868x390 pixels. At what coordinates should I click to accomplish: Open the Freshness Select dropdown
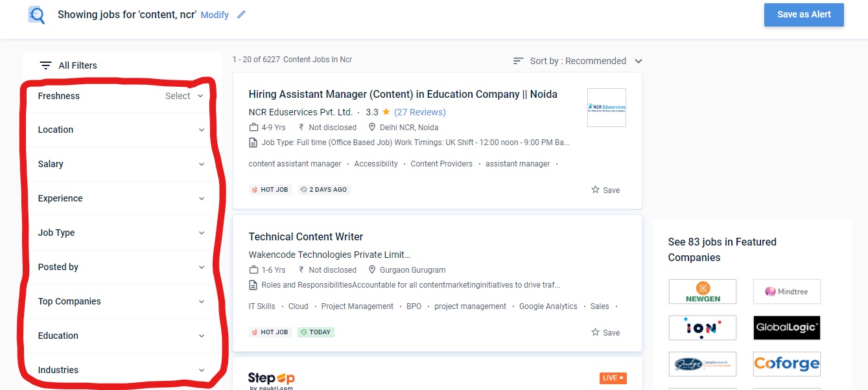click(183, 95)
